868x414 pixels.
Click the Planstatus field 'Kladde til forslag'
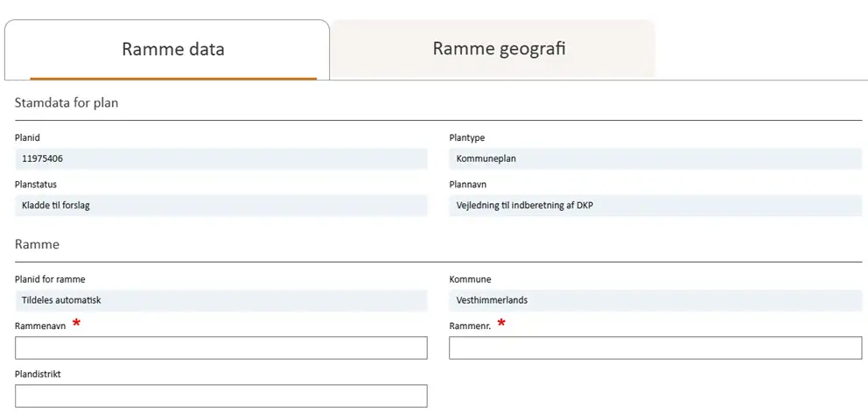pos(220,206)
